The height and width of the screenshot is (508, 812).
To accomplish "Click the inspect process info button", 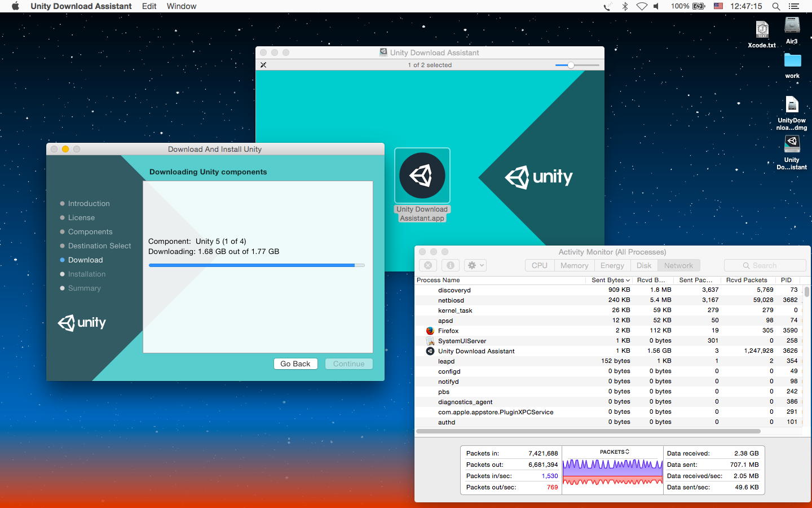I will point(450,265).
